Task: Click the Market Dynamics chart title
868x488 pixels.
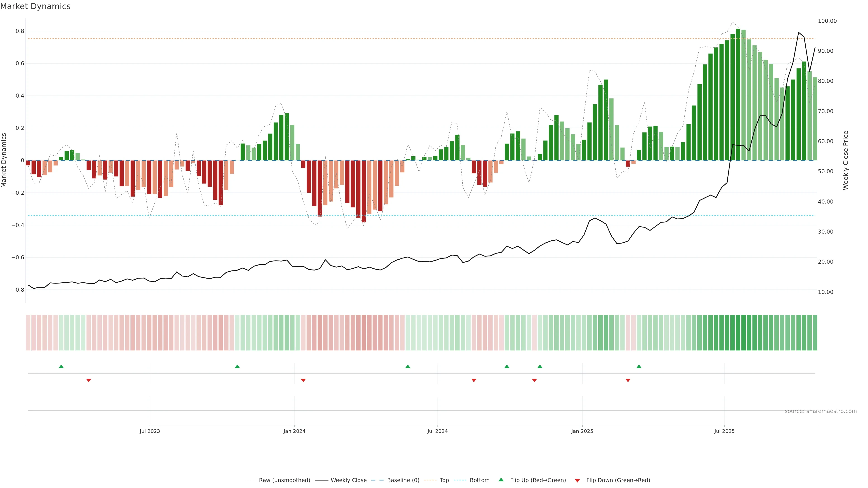Action: click(x=35, y=6)
